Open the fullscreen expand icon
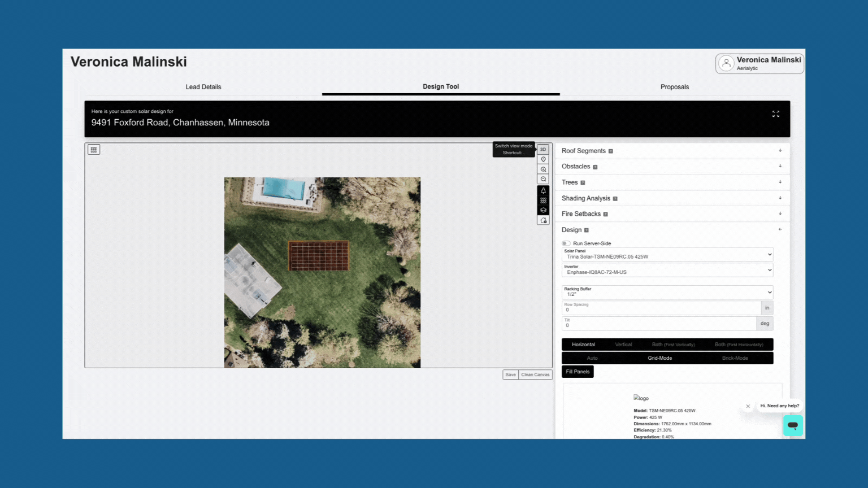This screenshot has height=488, width=868. point(776,114)
